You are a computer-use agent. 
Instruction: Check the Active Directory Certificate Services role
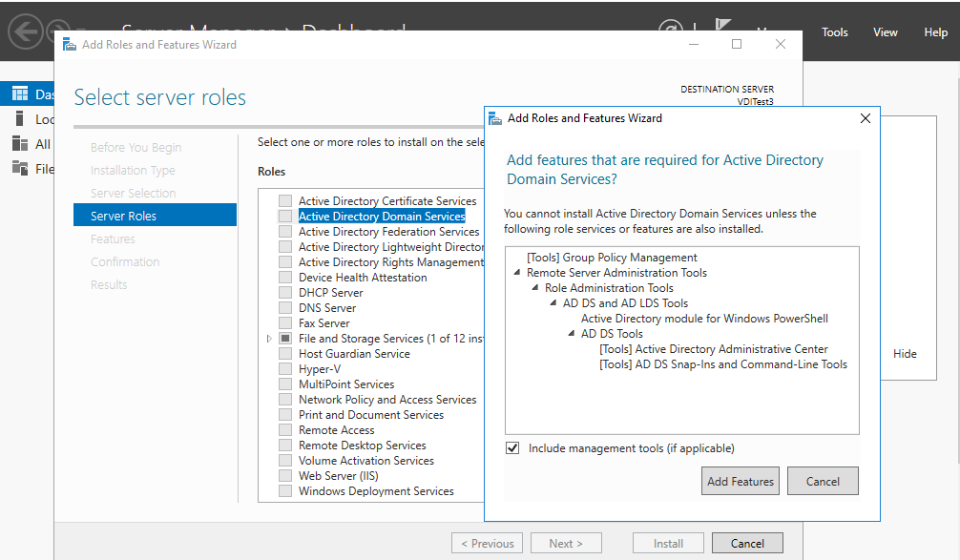click(x=285, y=201)
